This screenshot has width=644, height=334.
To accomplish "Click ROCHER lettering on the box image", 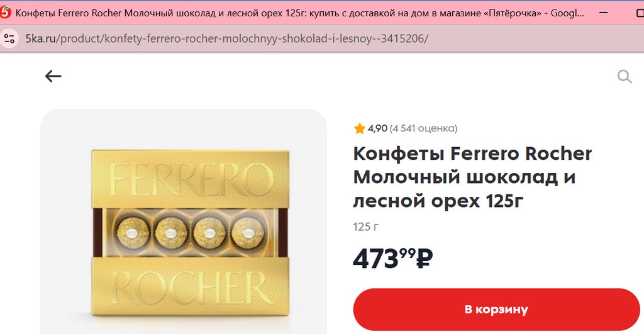I will 191,288.
